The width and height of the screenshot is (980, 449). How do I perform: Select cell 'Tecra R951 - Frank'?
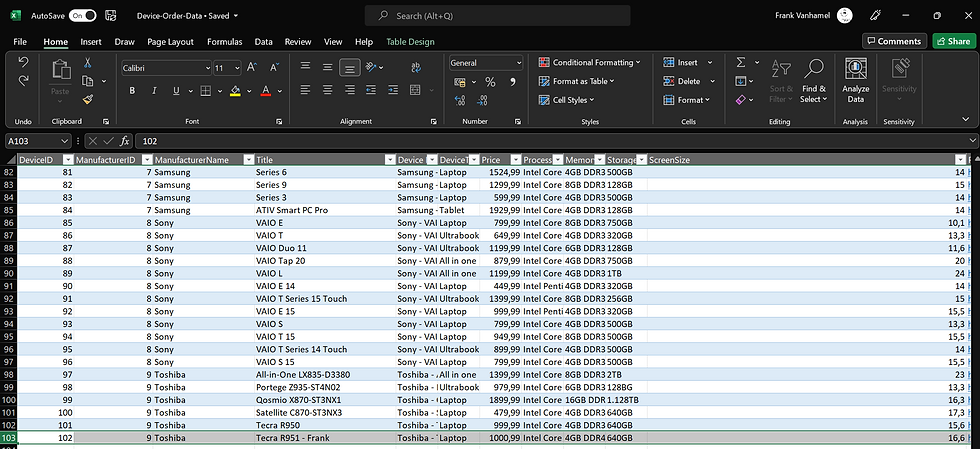[x=324, y=438]
